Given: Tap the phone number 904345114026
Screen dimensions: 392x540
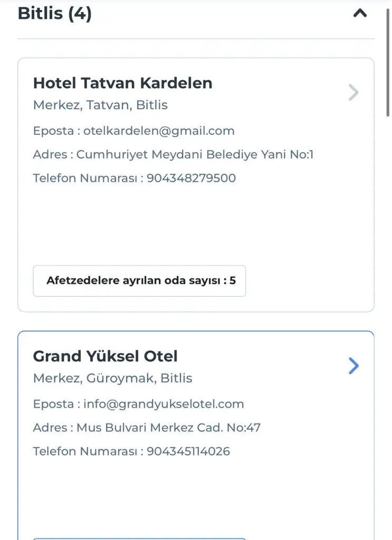Looking at the screenshot, I should pos(188,451).
